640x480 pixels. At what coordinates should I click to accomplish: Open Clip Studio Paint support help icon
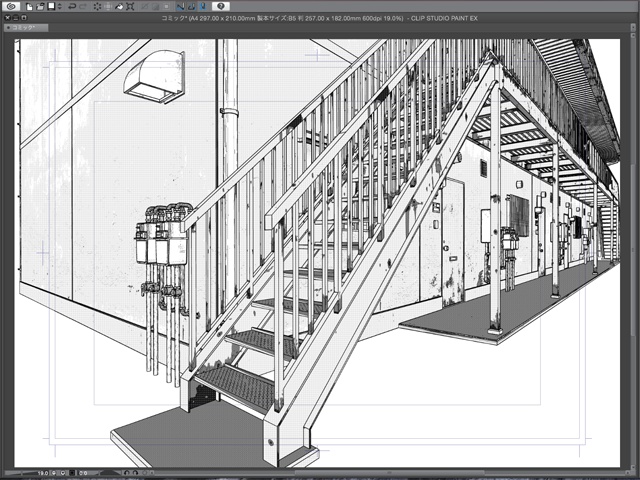221,7
